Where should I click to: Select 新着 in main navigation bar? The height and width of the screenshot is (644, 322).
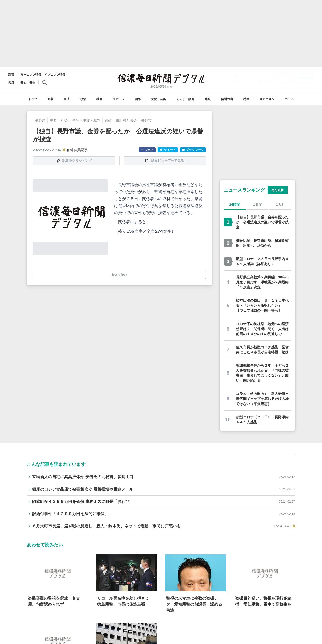tap(50, 99)
